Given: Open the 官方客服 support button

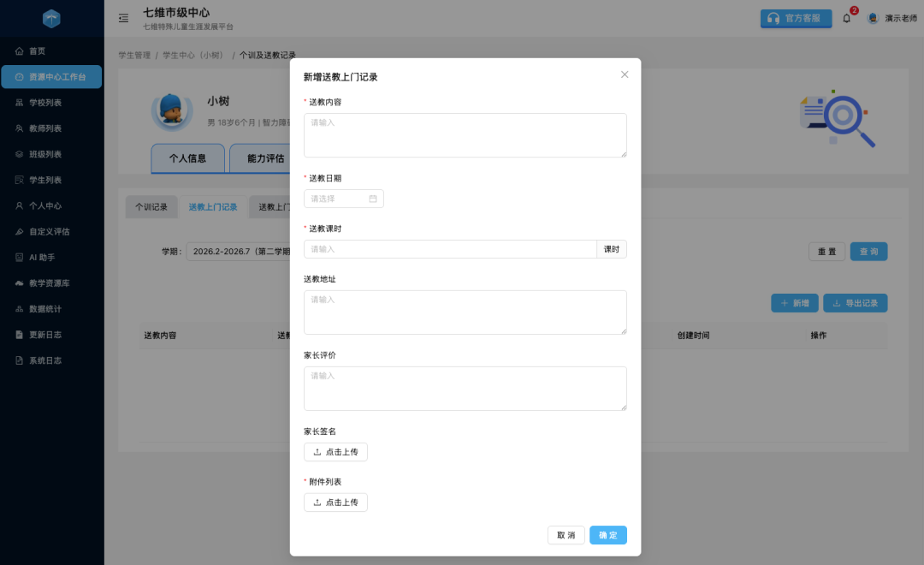Looking at the screenshot, I should [x=796, y=18].
